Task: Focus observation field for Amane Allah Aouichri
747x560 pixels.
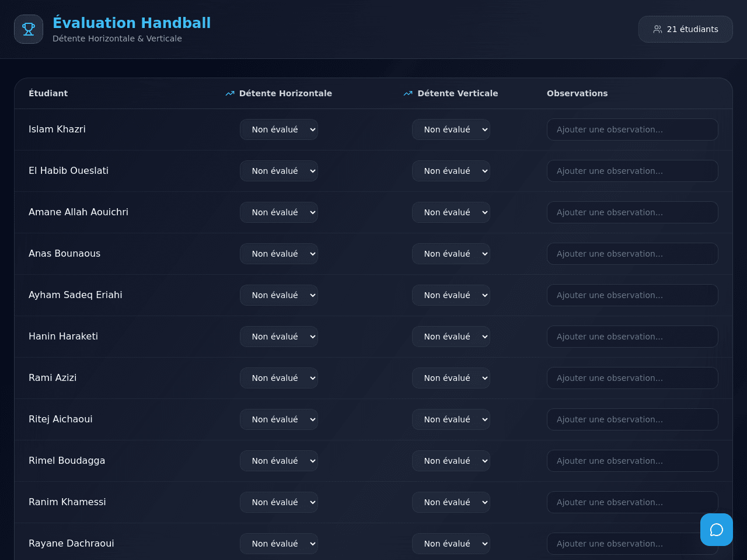Action: pyautogui.click(x=633, y=212)
